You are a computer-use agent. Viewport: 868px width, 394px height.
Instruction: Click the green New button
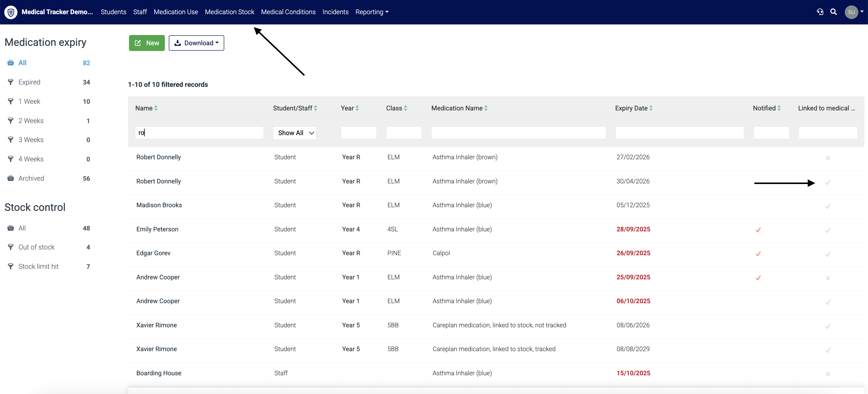coord(147,43)
